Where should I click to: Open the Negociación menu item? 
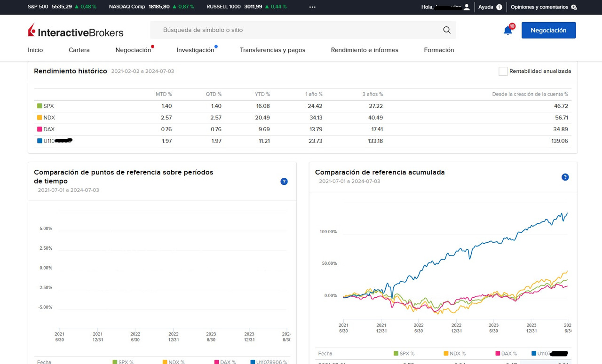[x=133, y=50]
